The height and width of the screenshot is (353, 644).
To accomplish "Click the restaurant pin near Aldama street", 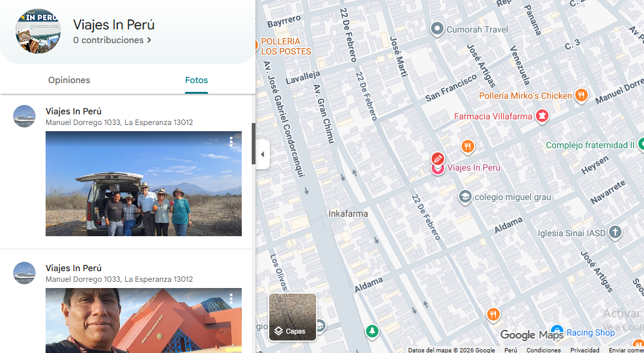I will pos(493,314).
